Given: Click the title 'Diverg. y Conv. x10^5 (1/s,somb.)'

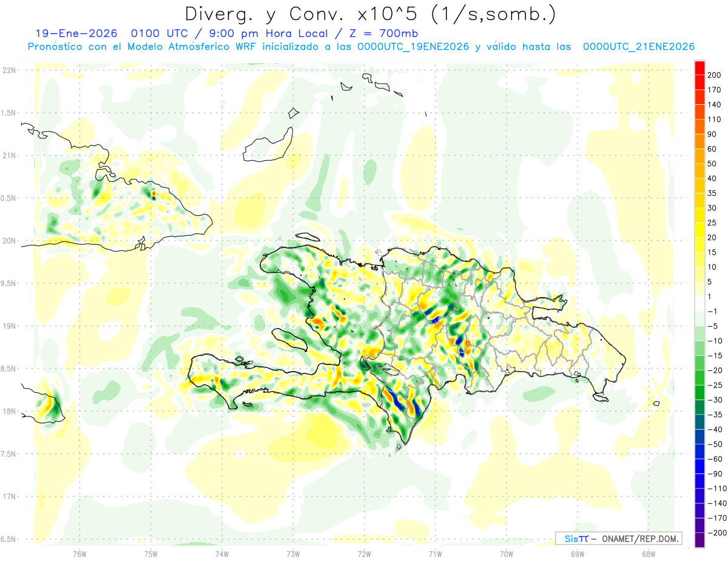Looking at the screenshot, I should point(370,13).
